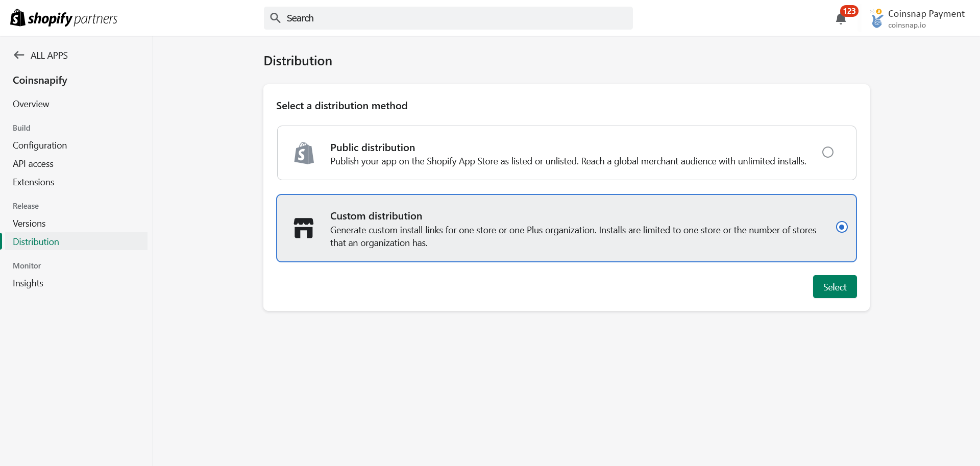Click the Public distribution title text
Viewport: 980px width, 466px height.
coord(373,148)
